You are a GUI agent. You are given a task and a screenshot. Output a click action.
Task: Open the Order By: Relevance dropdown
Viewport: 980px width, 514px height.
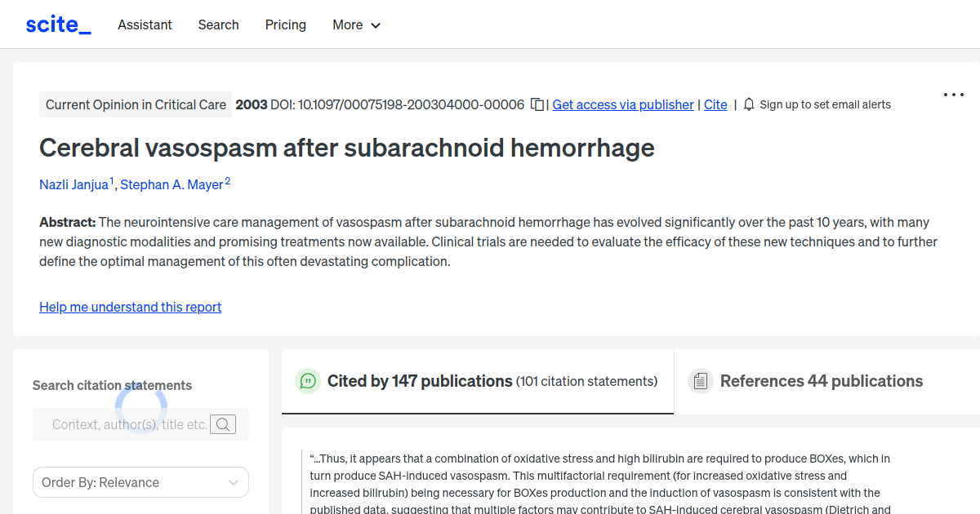pyautogui.click(x=140, y=482)
